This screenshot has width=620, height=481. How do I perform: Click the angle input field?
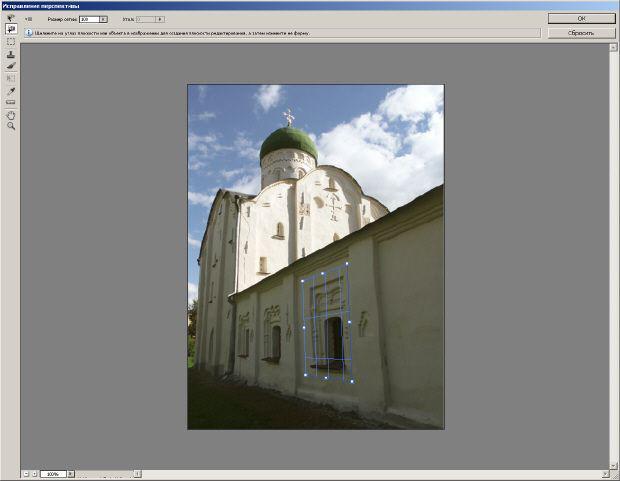[x=146, y=19]
